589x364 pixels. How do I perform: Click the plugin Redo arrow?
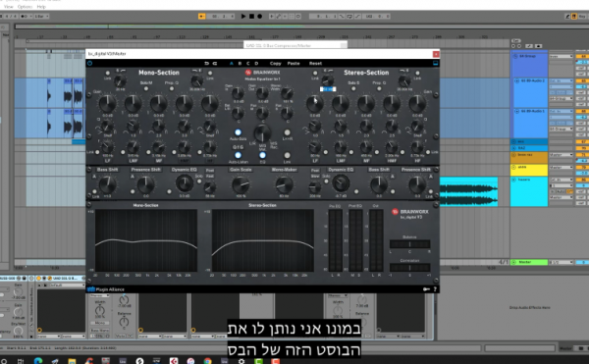215,64
